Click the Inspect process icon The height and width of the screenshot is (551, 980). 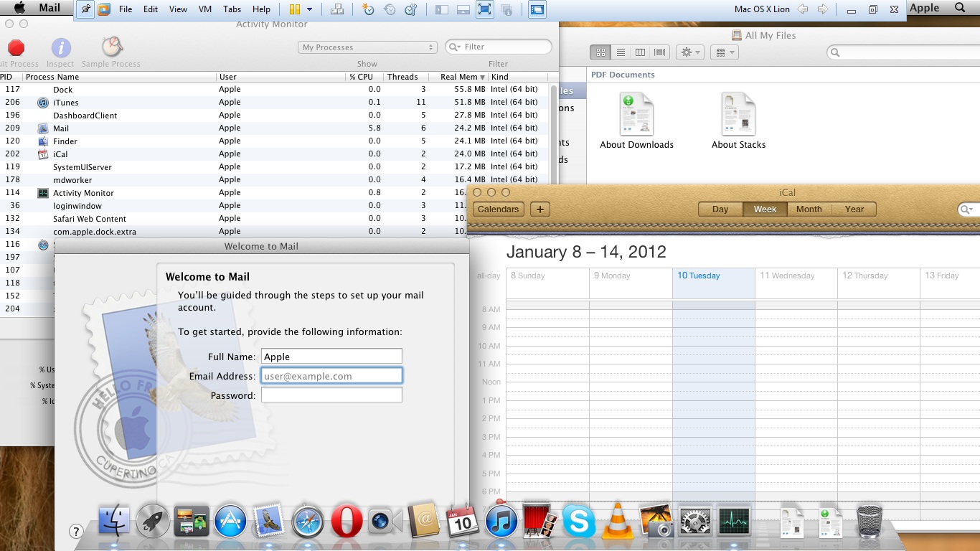coord(61,49)
